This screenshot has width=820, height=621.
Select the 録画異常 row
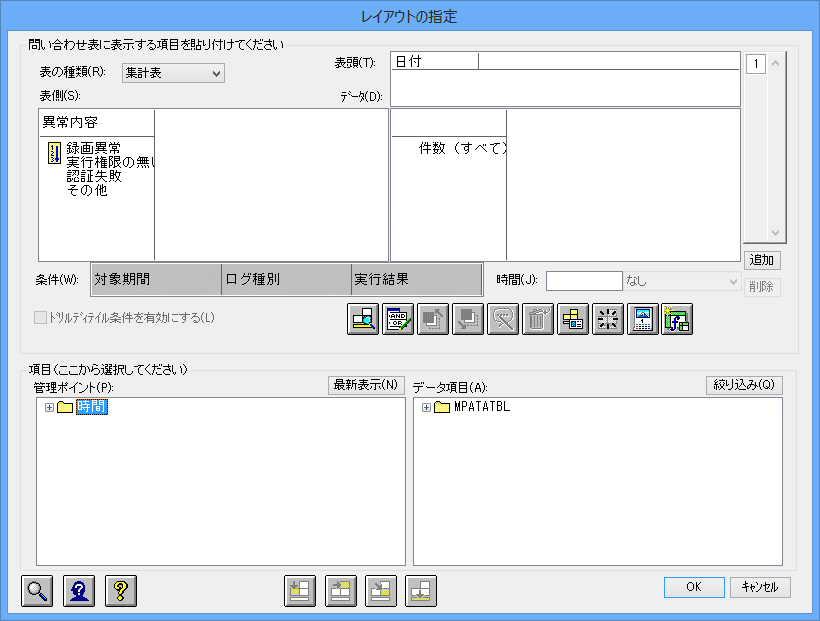(94, 148)
